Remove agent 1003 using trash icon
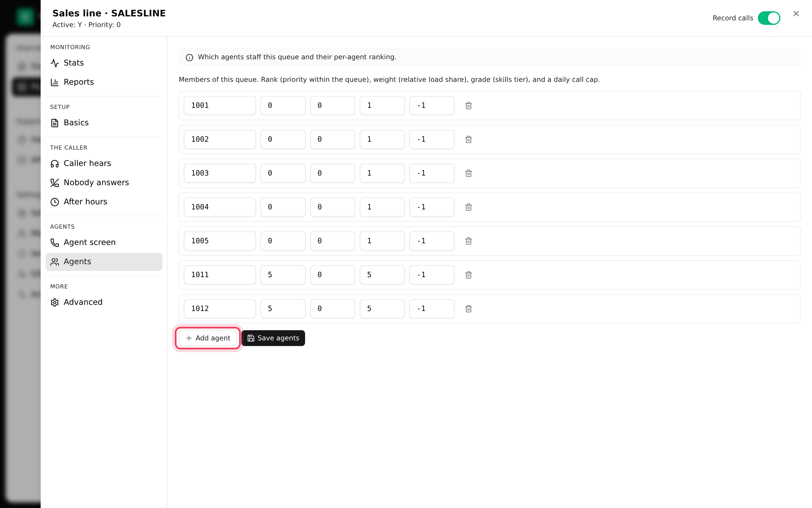 point(468,173)
